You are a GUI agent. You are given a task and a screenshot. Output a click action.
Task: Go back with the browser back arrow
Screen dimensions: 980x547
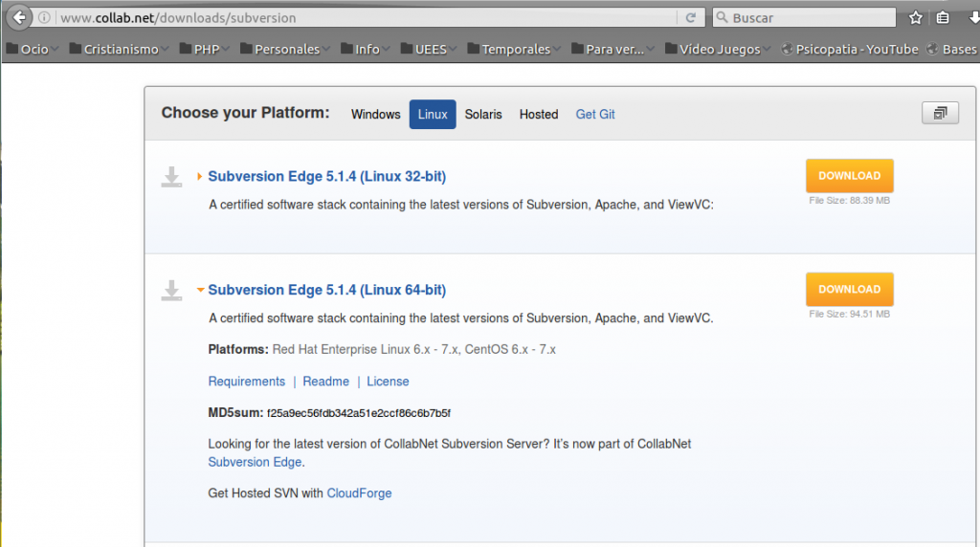click(19, 17)
